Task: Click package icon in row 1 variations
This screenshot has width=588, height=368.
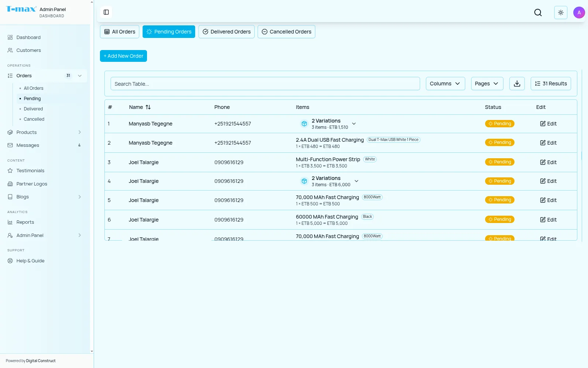Action: tap(304, 124)
